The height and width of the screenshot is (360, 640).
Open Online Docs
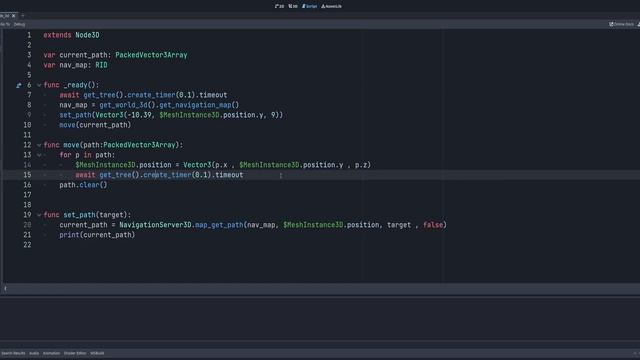[621, 24]
